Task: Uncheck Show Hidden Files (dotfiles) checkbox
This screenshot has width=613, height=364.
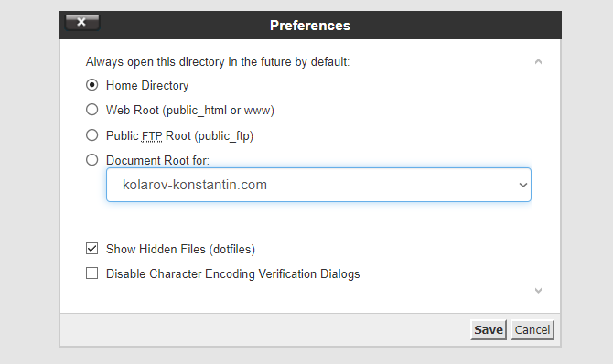Action: (x=91, y=248)
